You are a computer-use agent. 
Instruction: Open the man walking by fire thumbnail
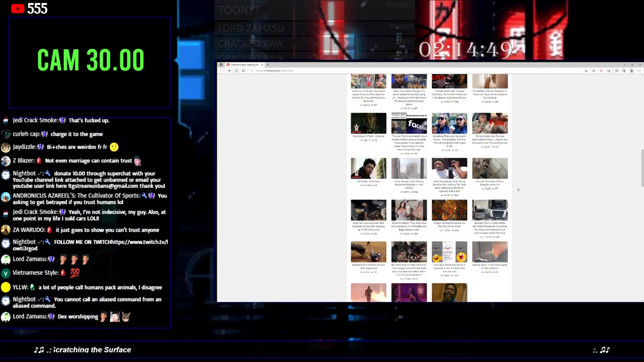tap(369, 293)
